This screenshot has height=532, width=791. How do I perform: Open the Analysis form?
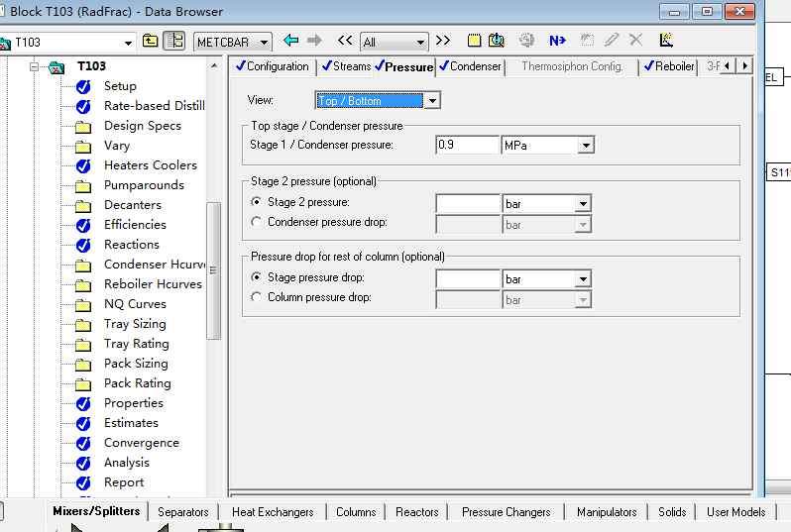(x=127, y=463)
